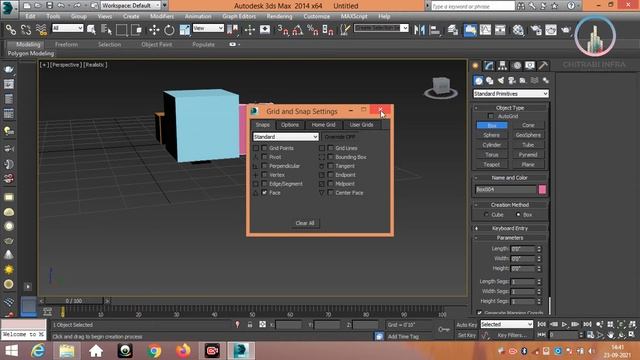Open the Display command panel tab
The width and height of the screenshot is (640, 360).
[530, 65]
